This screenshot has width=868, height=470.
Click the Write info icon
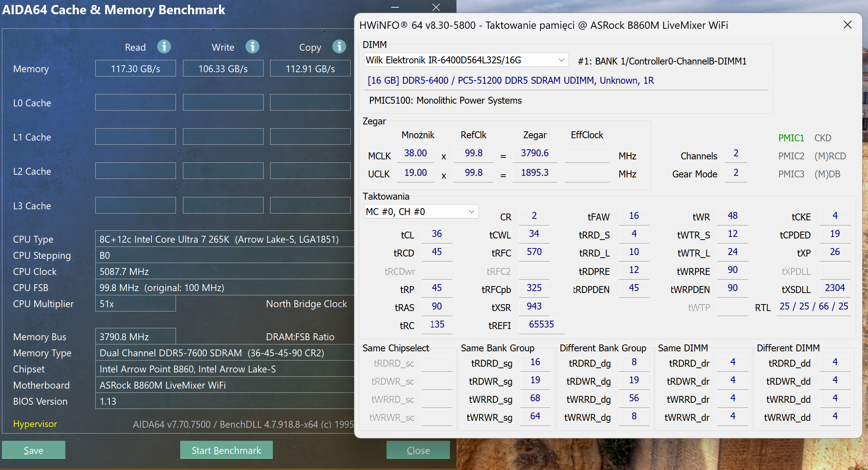pos(252,47)
